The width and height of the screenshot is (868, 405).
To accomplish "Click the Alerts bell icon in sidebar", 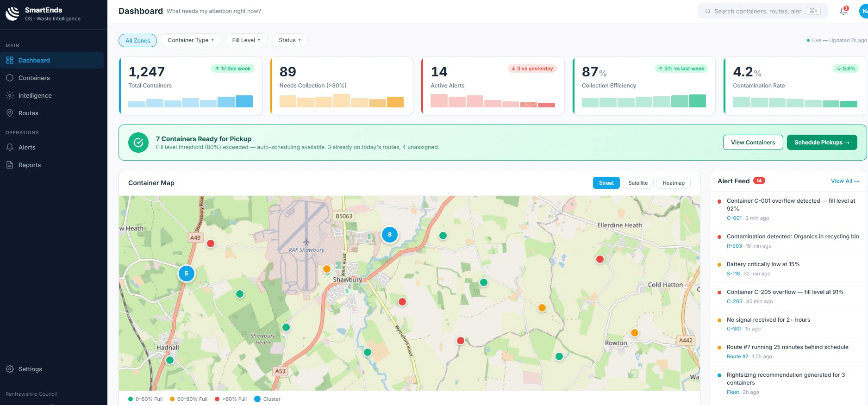I will point(10,147).
